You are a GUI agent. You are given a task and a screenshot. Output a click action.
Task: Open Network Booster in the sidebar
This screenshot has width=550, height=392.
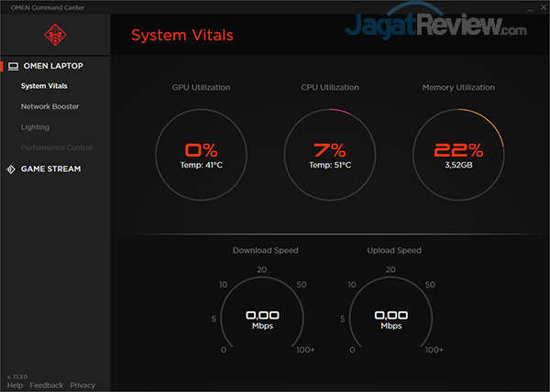49,106
